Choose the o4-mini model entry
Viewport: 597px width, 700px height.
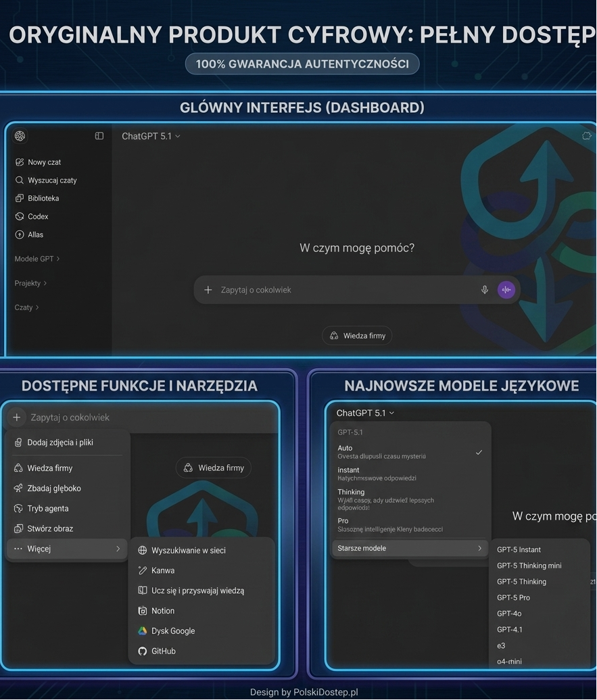point(509,661)
